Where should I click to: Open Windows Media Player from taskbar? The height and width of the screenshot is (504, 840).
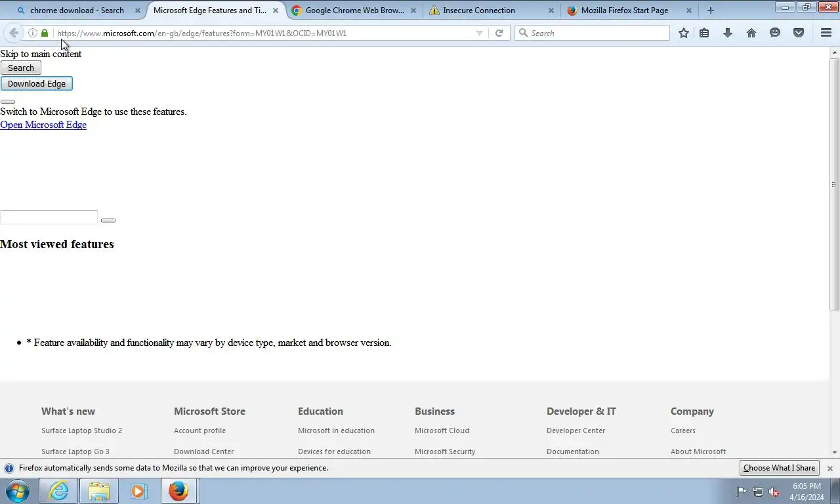click(139, 491)
